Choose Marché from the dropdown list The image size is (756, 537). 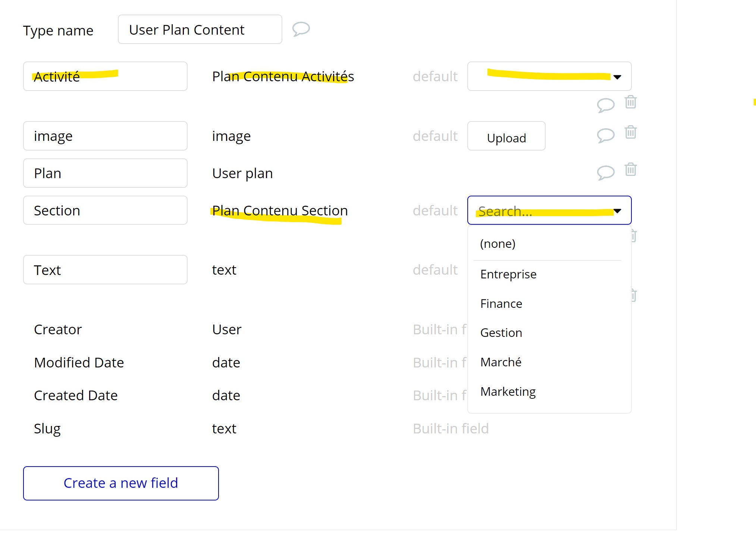[x=501, y=362]
